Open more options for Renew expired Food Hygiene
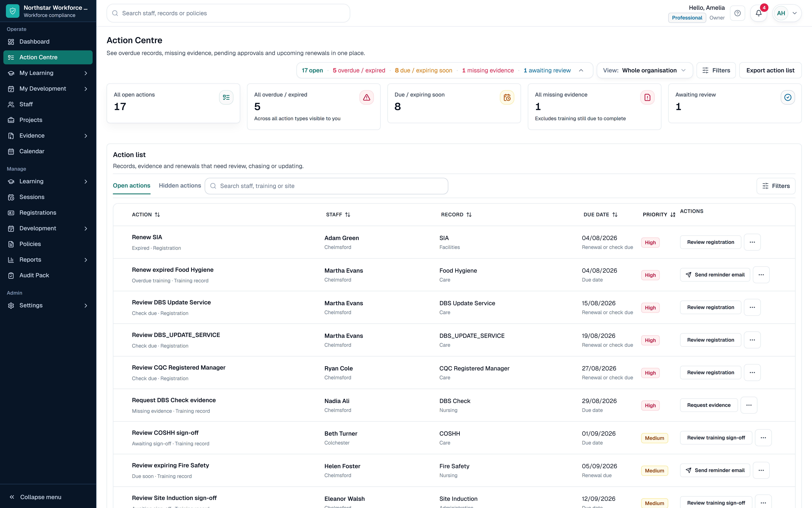 [x=761, y=275]
